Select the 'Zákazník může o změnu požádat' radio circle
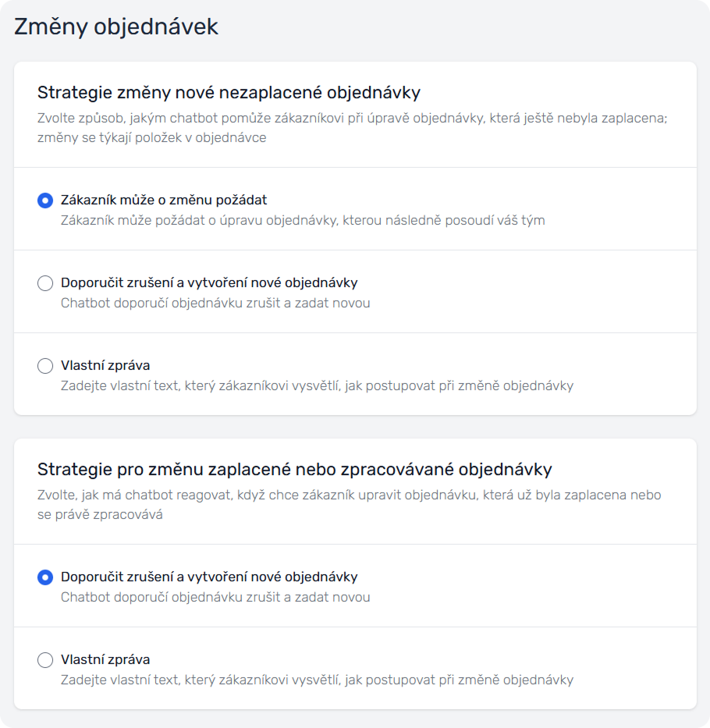The height and width of the screenshot is (728, 710). (x=45, y=201)
